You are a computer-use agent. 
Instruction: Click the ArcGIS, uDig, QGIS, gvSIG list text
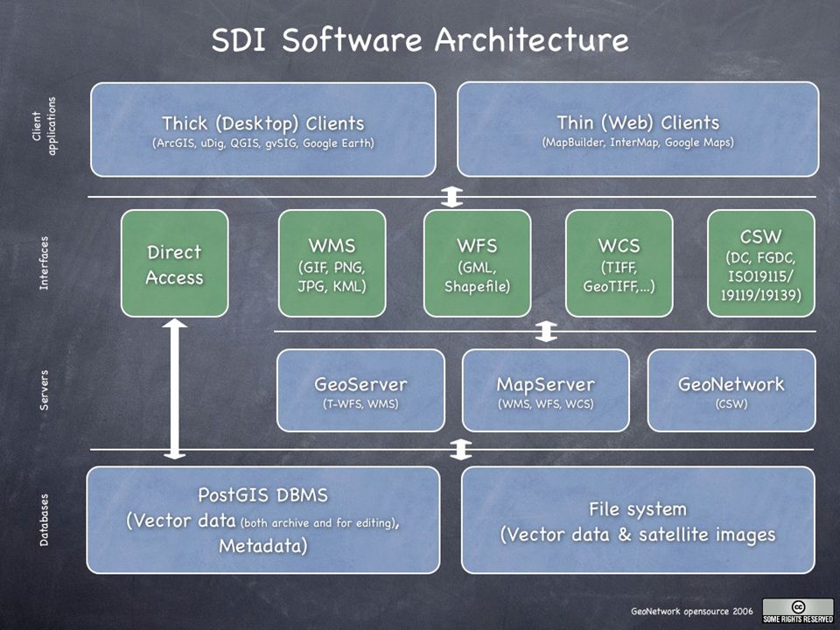263,143
